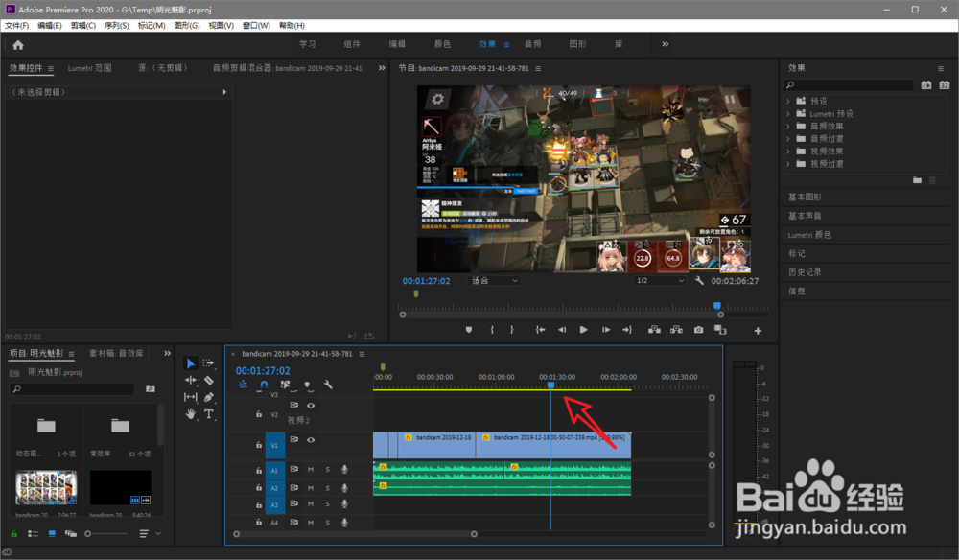Click the Export Frame camera icon
Image resolution: width=959 pixels, height=560 pixels.
point(698,330)
